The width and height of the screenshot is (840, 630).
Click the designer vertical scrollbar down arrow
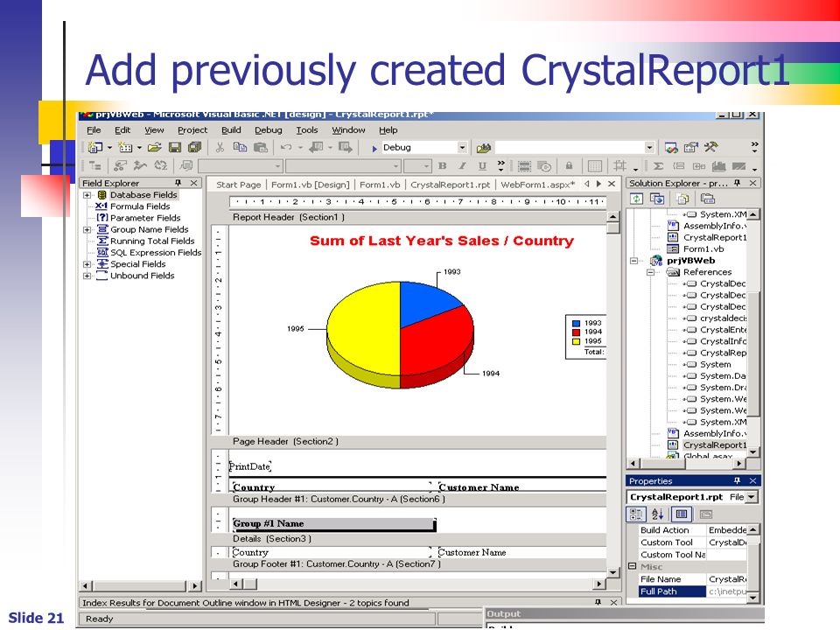pos(613,572)
